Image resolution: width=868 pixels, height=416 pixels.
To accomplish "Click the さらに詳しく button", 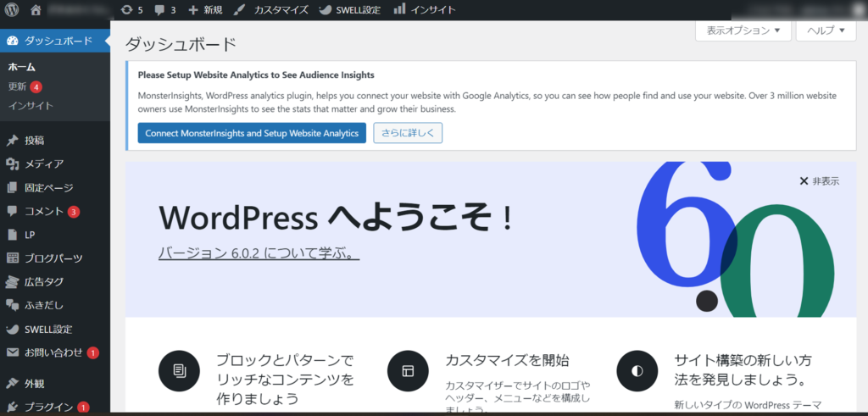I will click(x=408, y=133).
